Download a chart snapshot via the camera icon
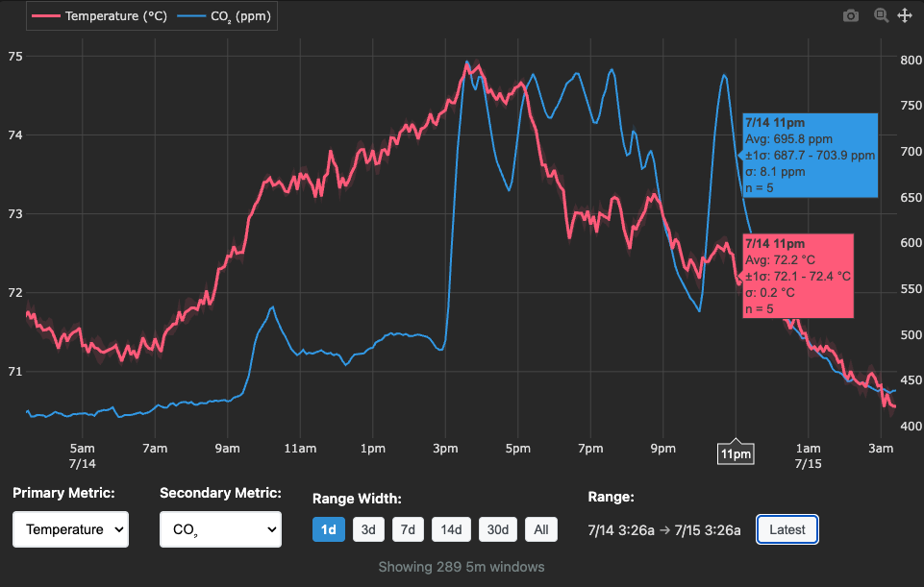This screenshot has width=924, height=587. pyautogui.click(x=850, y=15)
